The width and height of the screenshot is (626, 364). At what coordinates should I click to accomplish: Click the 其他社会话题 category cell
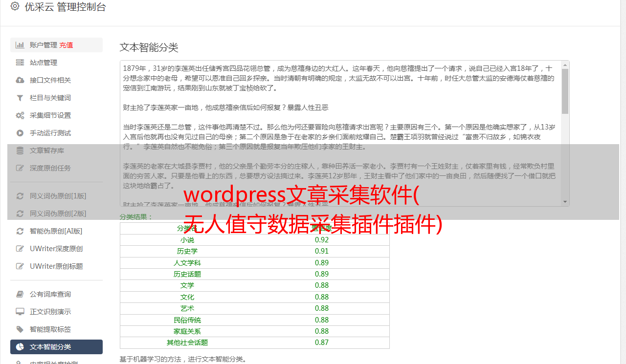pyautogui.click(x=187, y=343)
